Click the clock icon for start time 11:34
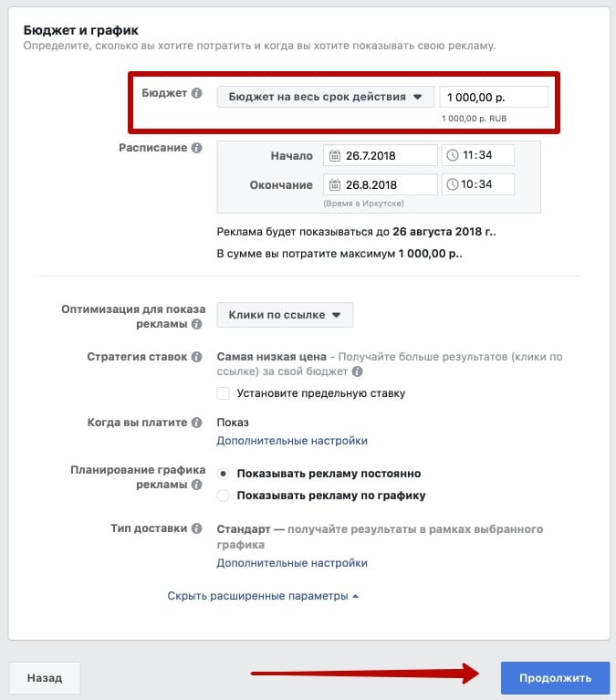The image size is (616, 700). point(453,155)
